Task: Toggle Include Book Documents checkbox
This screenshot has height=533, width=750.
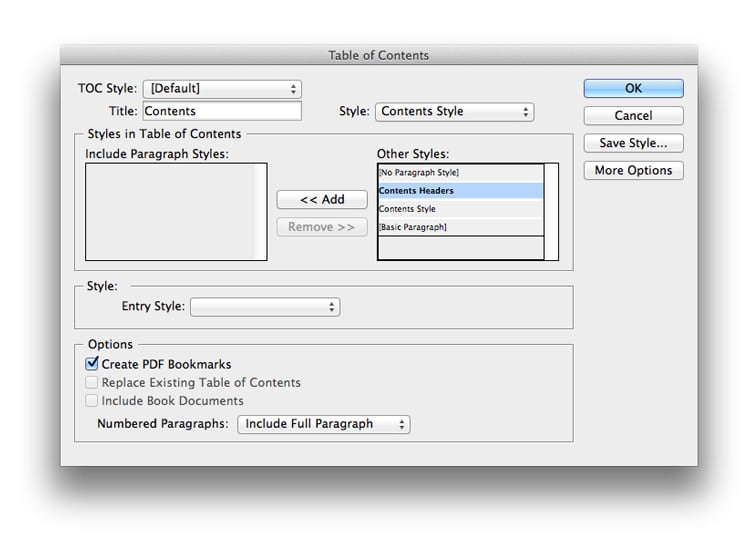Action: (91, 400)
